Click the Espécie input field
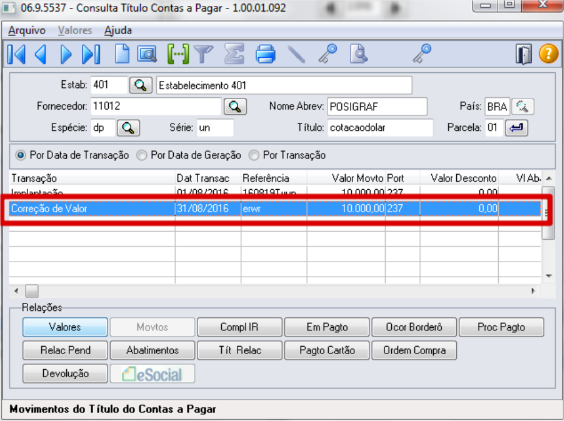 (x=103, y=128)
